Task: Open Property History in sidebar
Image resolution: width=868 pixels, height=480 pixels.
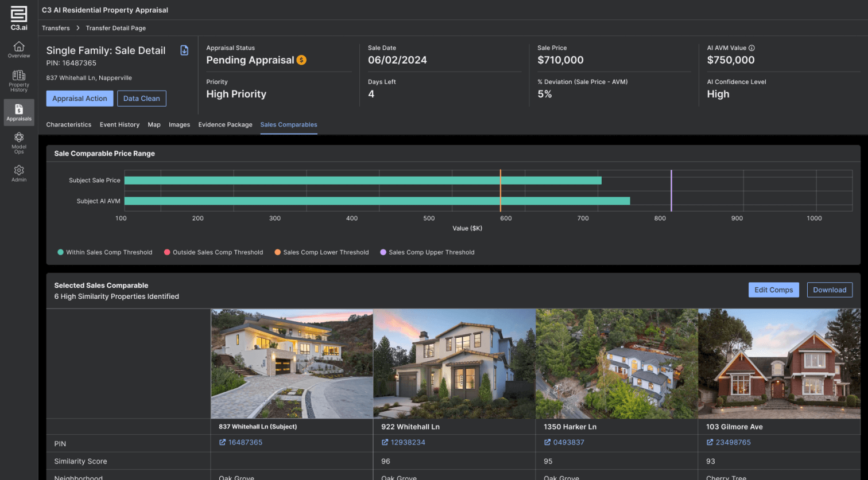Action: (x=19, y=81)
